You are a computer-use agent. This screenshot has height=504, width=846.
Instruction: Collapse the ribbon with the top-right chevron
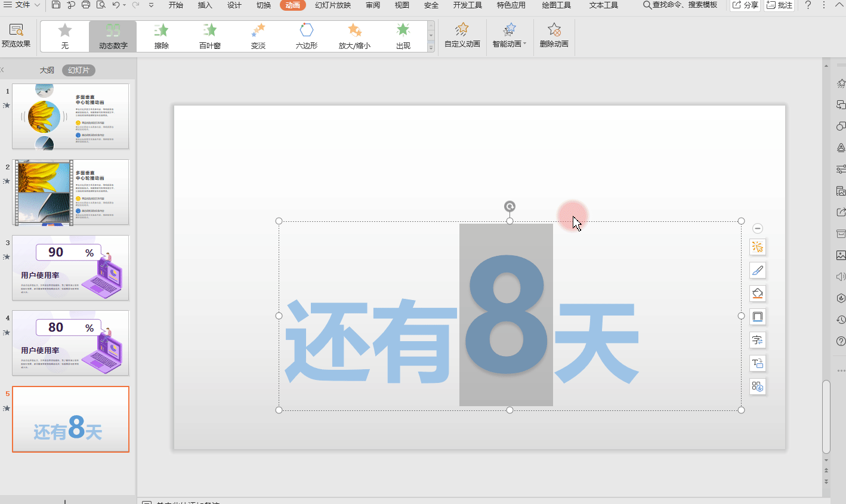pos(839,5)
